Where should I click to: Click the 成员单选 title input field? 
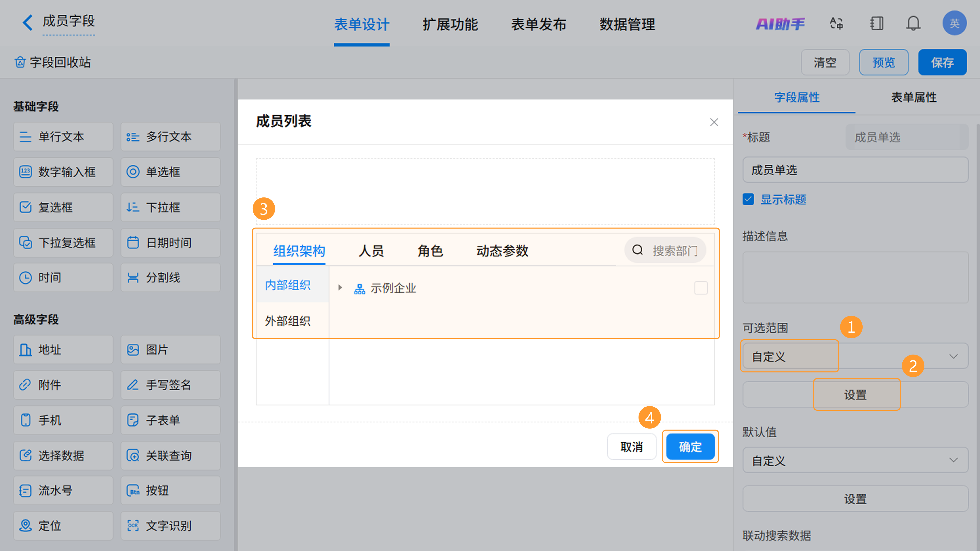(x=855, y=170)
